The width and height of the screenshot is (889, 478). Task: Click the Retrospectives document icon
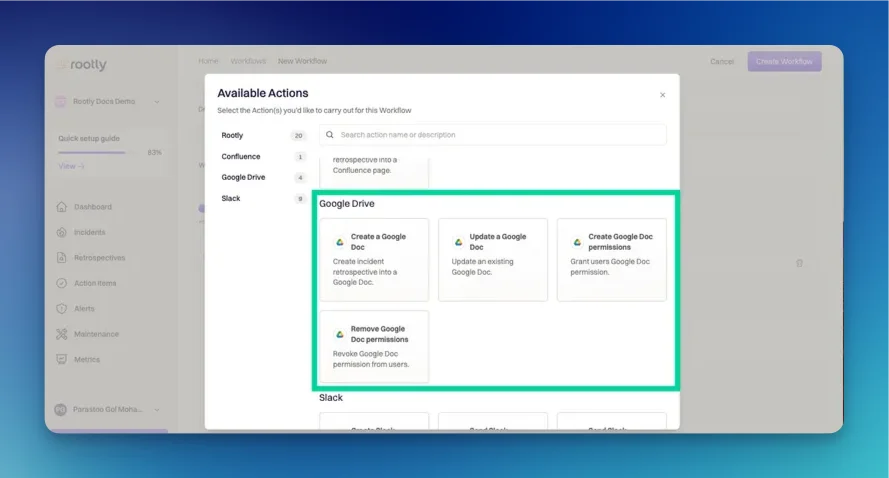pyautogui.click(x=62, y=257)
